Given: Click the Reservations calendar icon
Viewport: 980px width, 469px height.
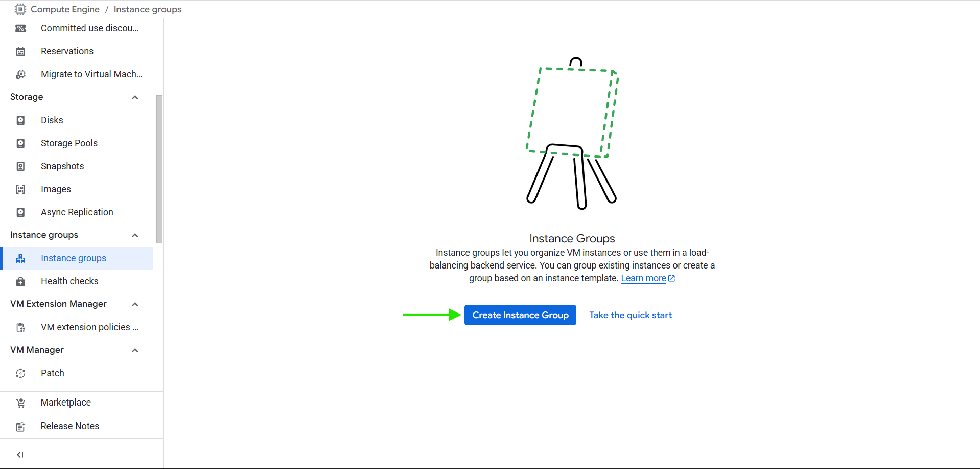Looking at the screenshot, I should [20, 51].
